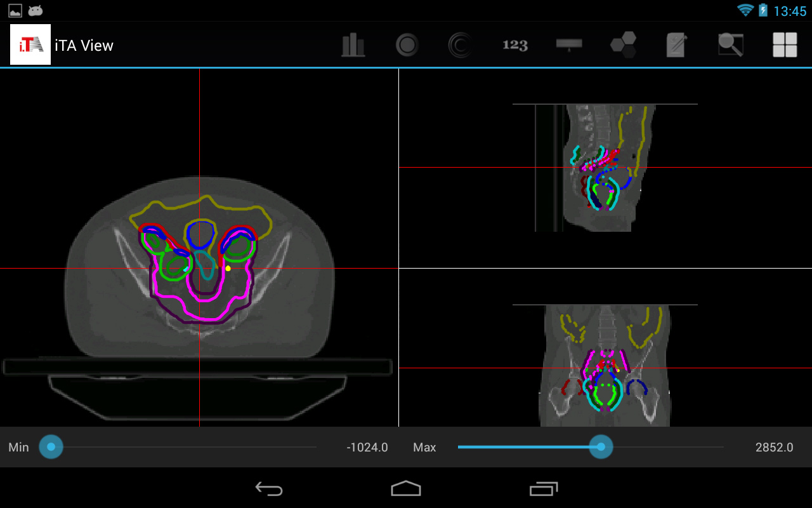Select the sagittal CT view panel

coord(605,168)
